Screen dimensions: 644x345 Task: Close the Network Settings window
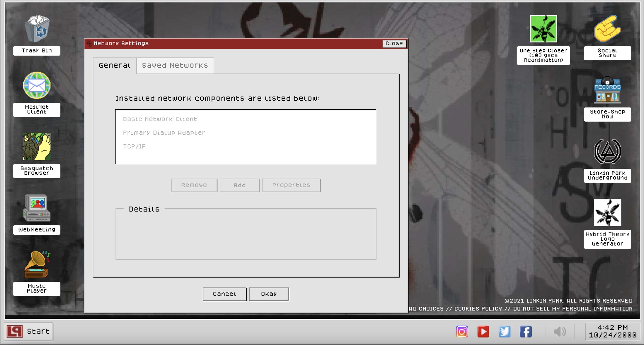[394, 43]
